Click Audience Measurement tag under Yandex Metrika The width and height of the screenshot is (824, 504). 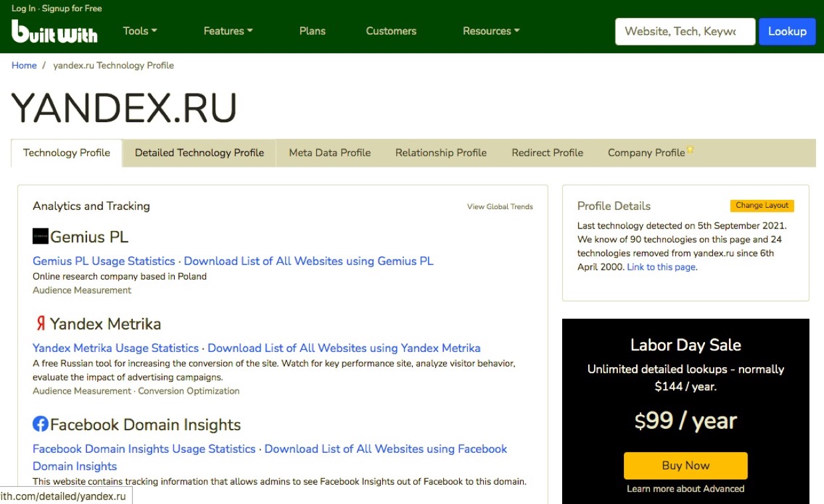click(82, 391)
